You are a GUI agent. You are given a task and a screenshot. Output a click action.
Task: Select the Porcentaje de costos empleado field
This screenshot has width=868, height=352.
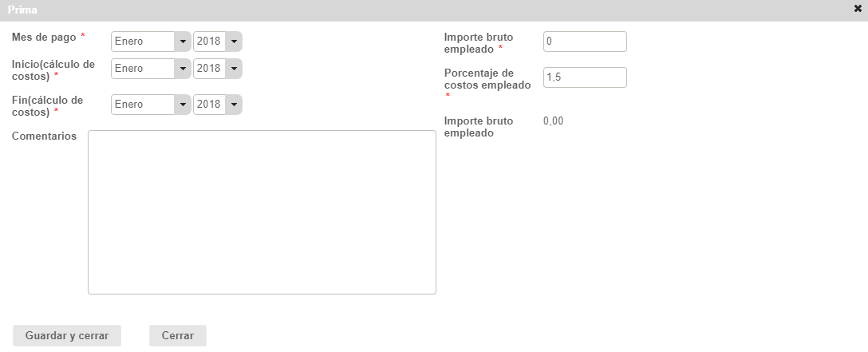click(x=585, y=77)
